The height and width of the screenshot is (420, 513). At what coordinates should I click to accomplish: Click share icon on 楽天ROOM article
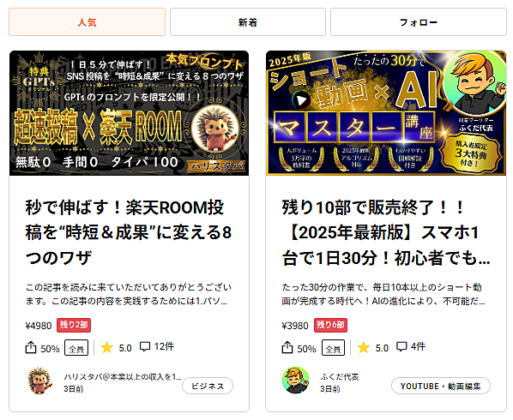pos(31,347)
